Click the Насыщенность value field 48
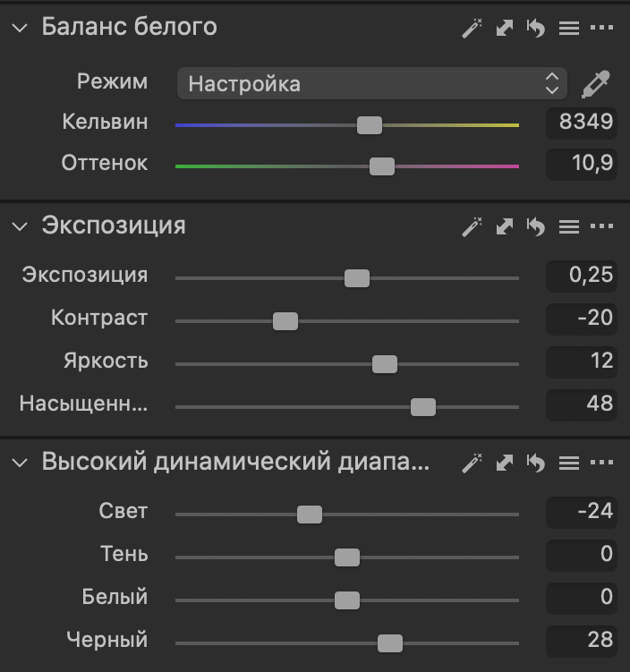 click(582, 404)
